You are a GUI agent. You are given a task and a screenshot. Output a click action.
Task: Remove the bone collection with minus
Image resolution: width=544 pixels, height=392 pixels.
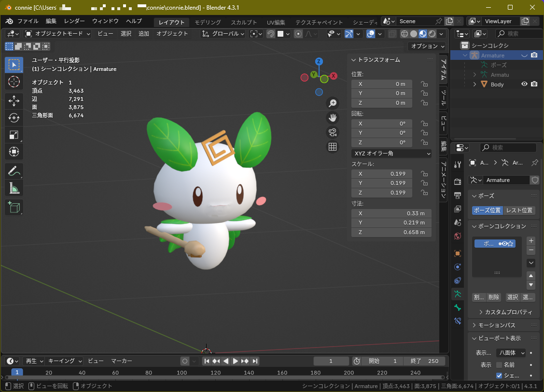(531, 250)
